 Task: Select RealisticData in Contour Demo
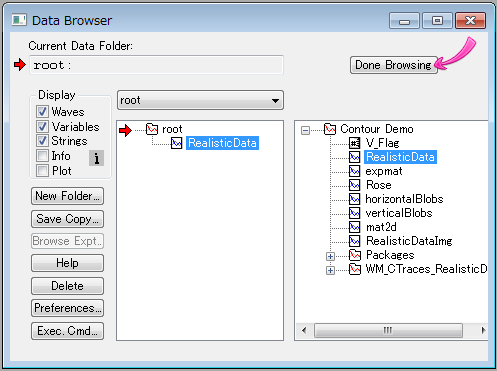tap(400, 157)
